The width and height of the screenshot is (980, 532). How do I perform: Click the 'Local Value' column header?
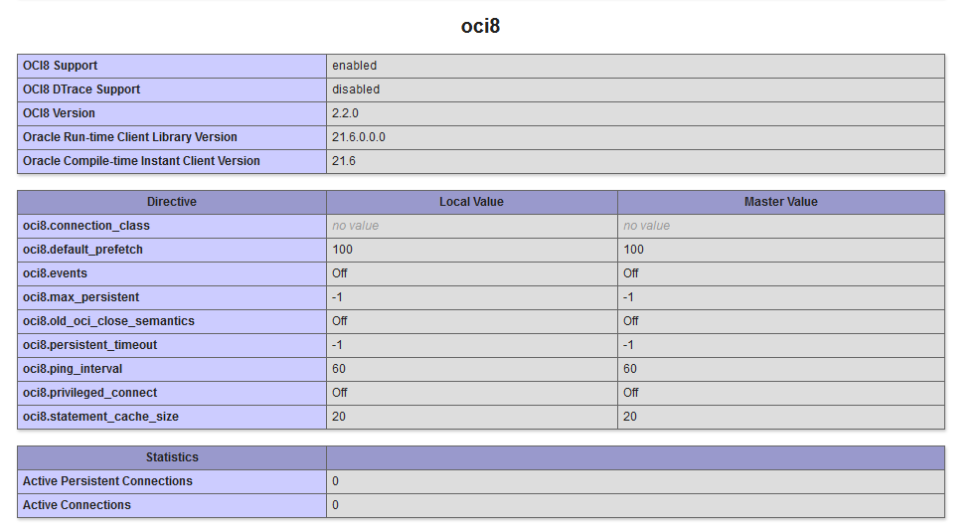click(472, 202)
